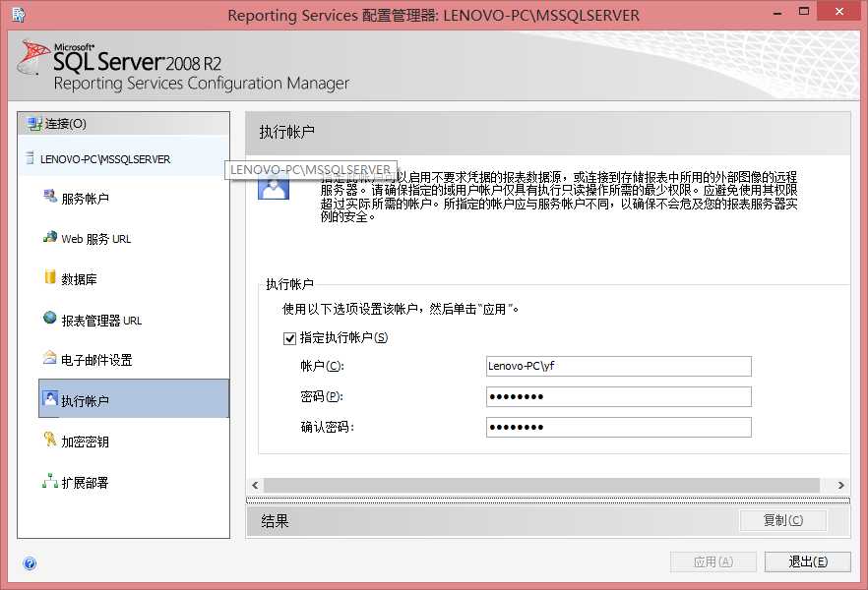Click the 应用(A) apply button
Viewport: 868px width, 590px height.
coord(713,561)
